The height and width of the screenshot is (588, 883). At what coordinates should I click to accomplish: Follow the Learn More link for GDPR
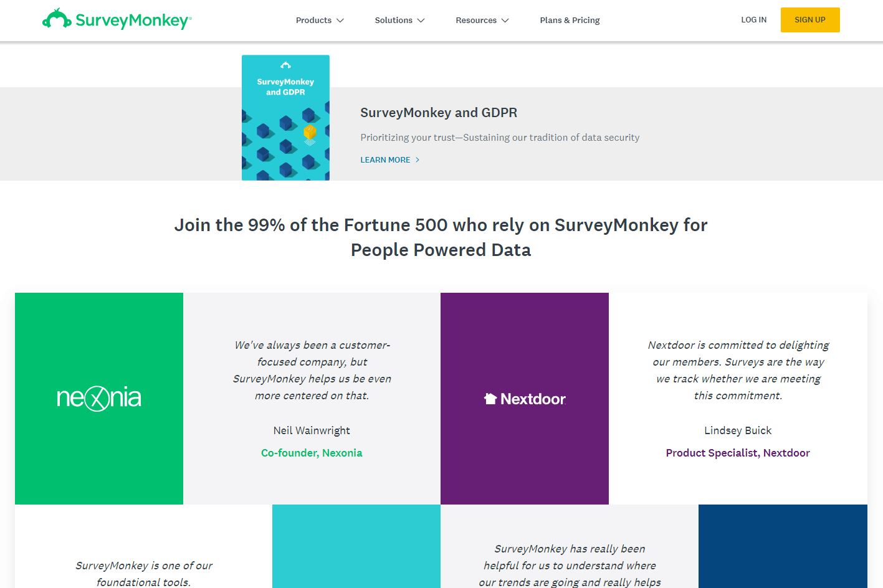pos(385,160)
